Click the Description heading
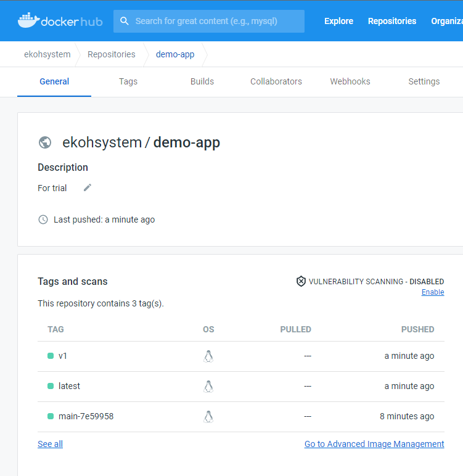The width and height of the screenshot is (463, 476). (63, 167)
